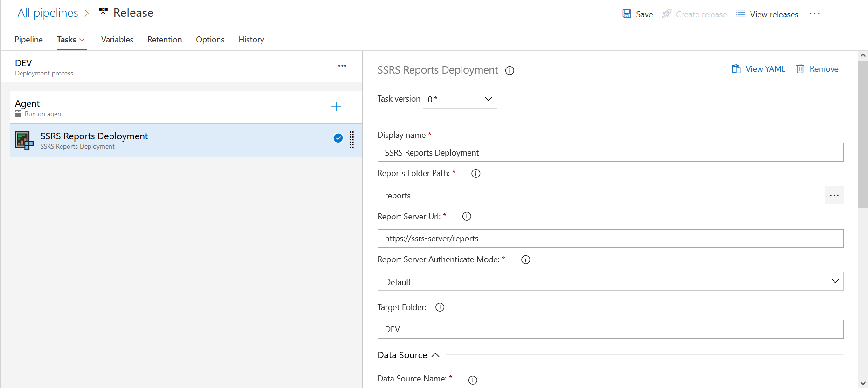Expand the Report Server Authenticate Mode dropdown

[x=610, y=282]
